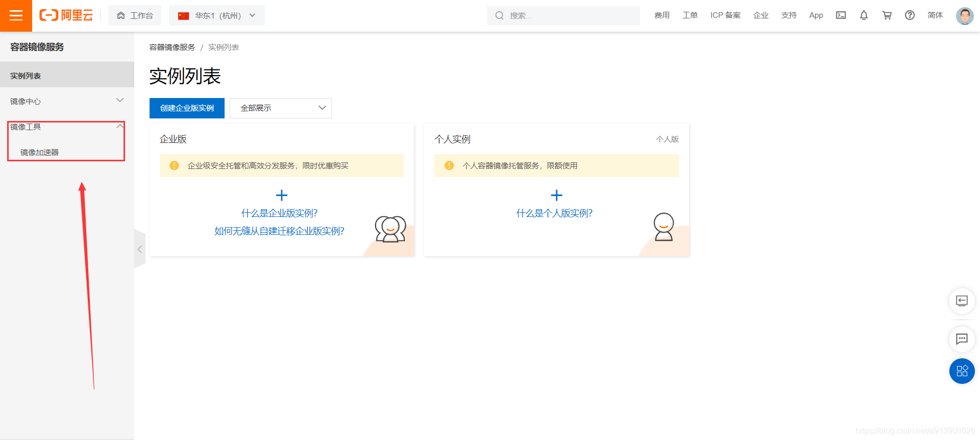The height and width of the screenshot is (440, 980).
Task: Open the 工单 menu
Action: pos(690,15)
